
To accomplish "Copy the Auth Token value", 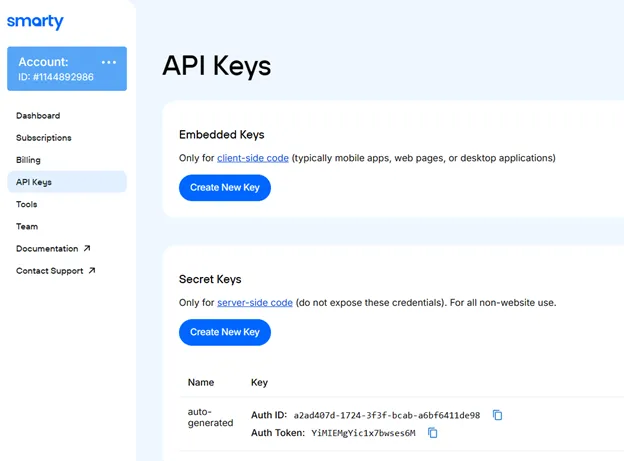I will coord(433,433).
